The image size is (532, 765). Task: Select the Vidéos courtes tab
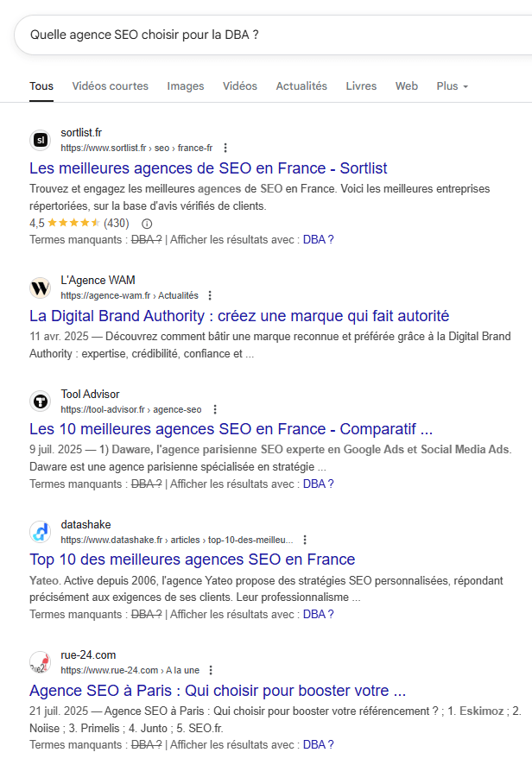110,86
